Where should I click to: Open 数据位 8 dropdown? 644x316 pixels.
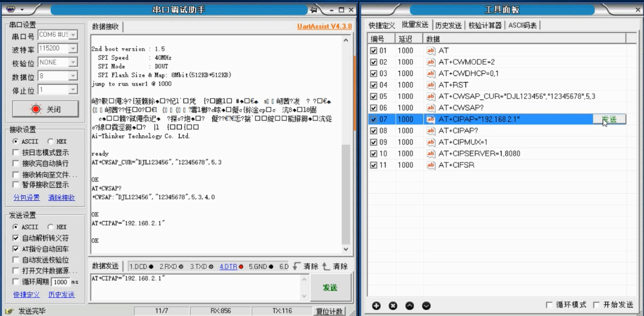[73, 76]
